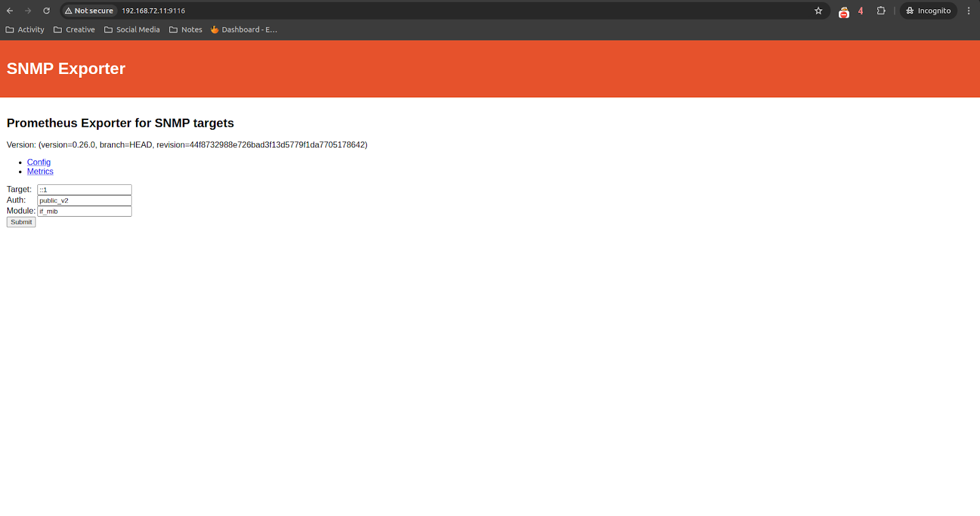Image resolution: width=980 pixels, height=516 pixels.
Task: Open the Not secure site info badge
Action: 89,10
